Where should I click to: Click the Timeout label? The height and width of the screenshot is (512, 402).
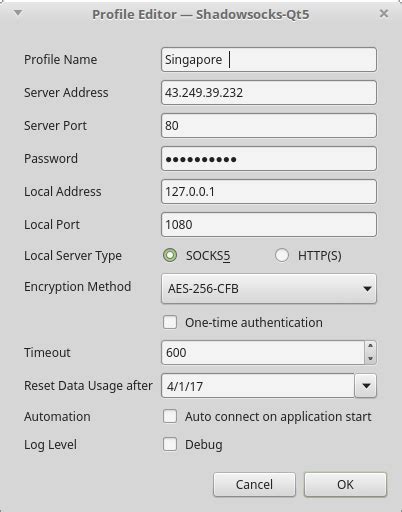47,352
